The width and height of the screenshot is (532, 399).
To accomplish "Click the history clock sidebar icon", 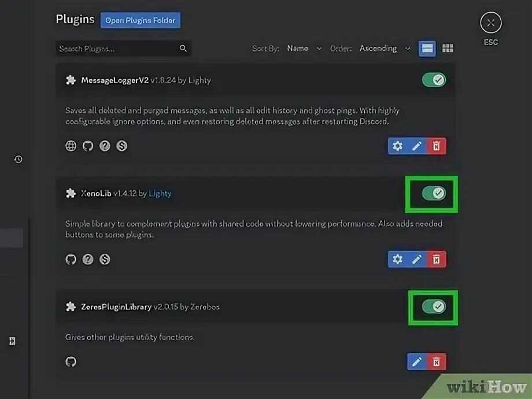I will [x=19, y=159].
